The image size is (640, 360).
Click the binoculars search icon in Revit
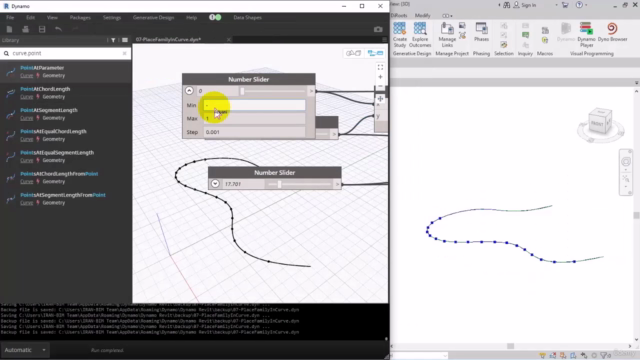(507, 5)
